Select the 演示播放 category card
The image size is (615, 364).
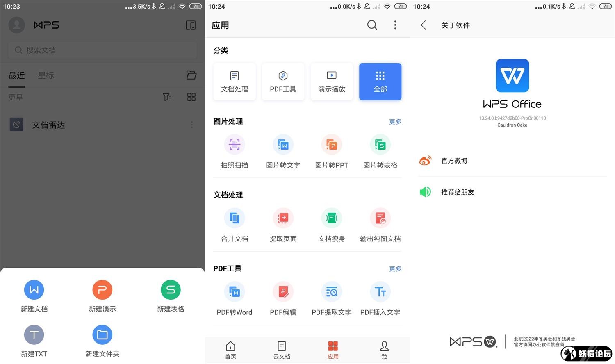click(x=332, y=82)
